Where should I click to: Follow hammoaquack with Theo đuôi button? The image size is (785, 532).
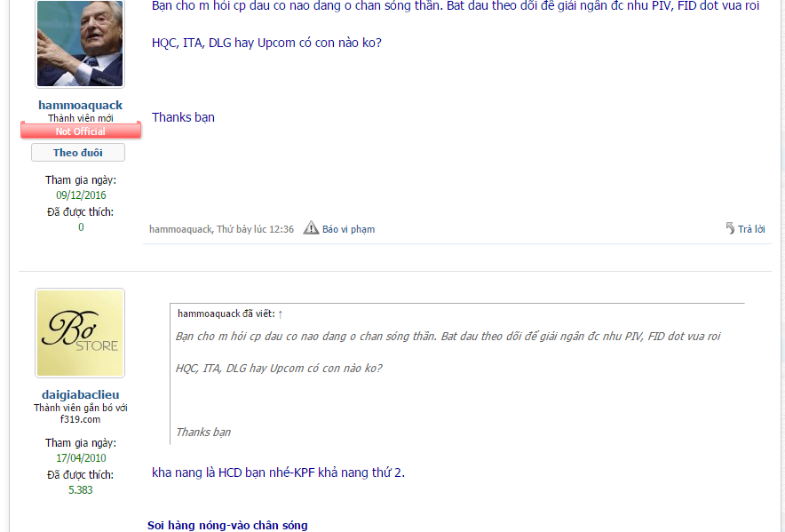[78, 152]
